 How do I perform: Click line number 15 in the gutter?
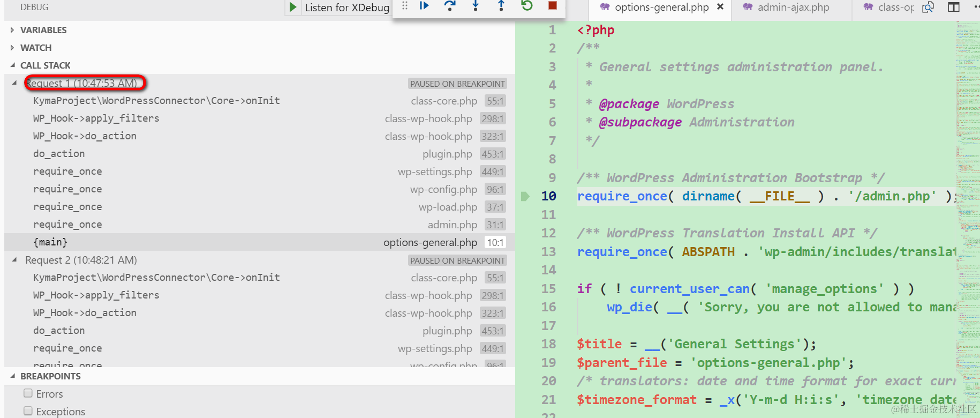(548, 289)
